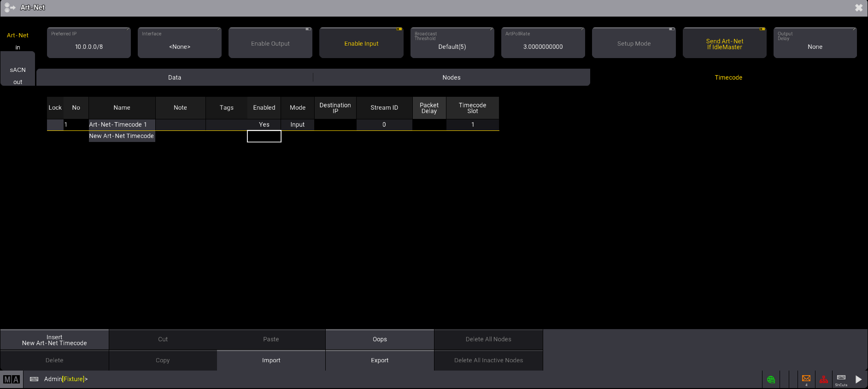The image size is (868, 389).
Task: Click the Mode Input cell
Action: click(x=298, y=125)
